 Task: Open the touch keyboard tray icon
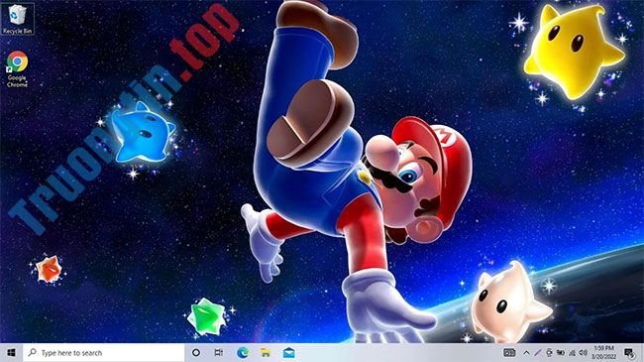coord(509,352)
